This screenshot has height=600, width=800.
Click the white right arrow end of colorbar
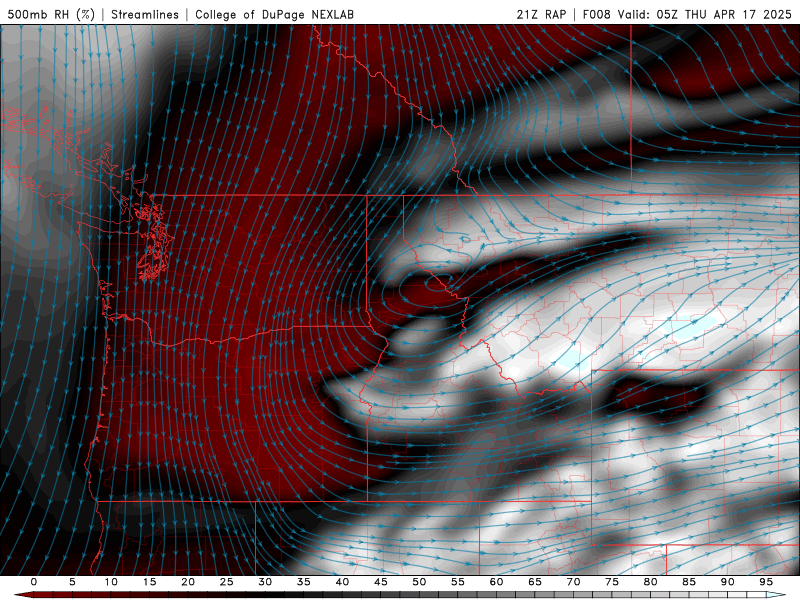776,595
